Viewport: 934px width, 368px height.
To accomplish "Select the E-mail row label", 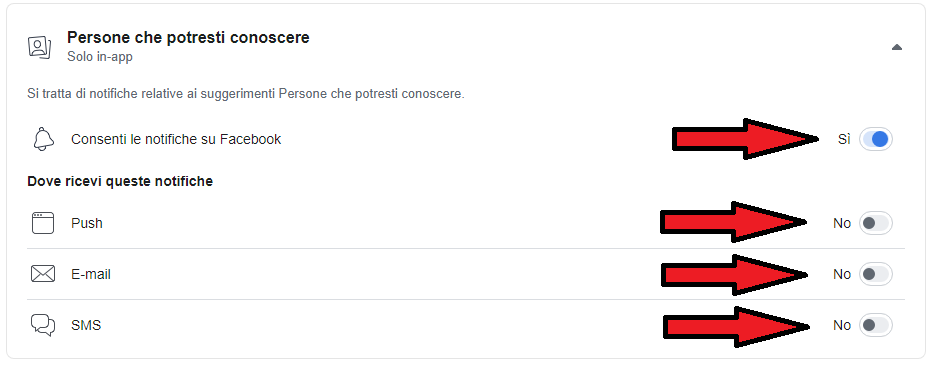I will click(91, 274).
